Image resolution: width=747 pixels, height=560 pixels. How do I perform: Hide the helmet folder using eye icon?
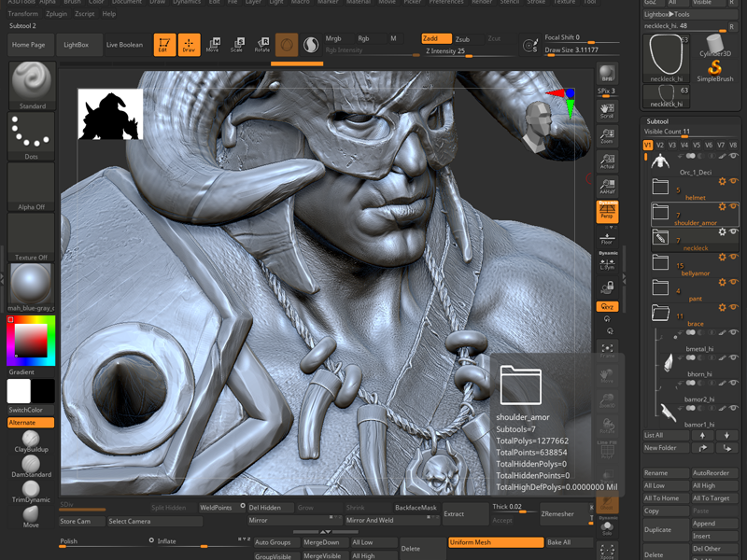point(734,181)
